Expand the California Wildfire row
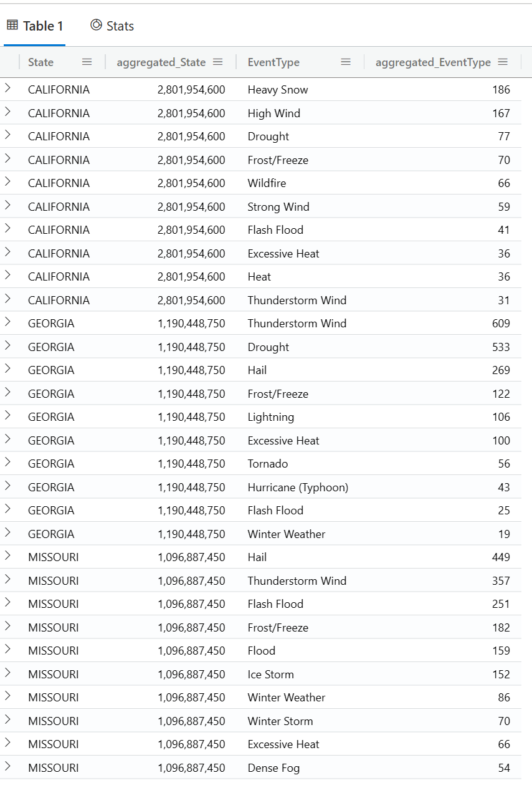Screen dimensions: 532x793 point(7,182)
